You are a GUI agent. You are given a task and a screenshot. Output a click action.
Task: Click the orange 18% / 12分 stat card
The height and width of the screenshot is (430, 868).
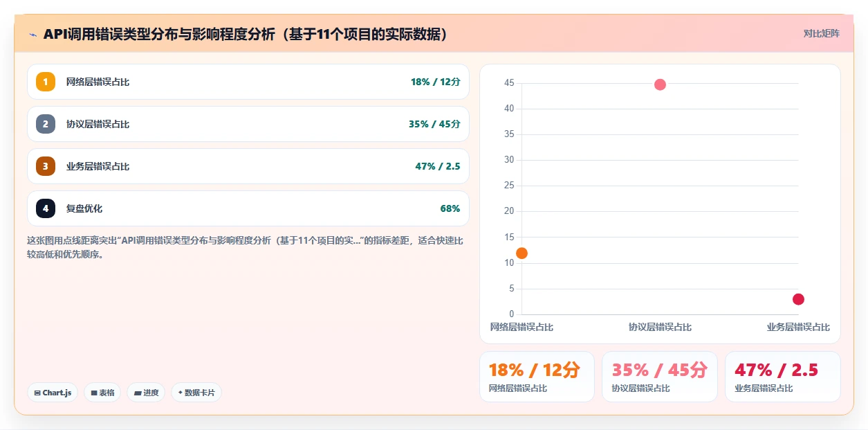(537, 377)
